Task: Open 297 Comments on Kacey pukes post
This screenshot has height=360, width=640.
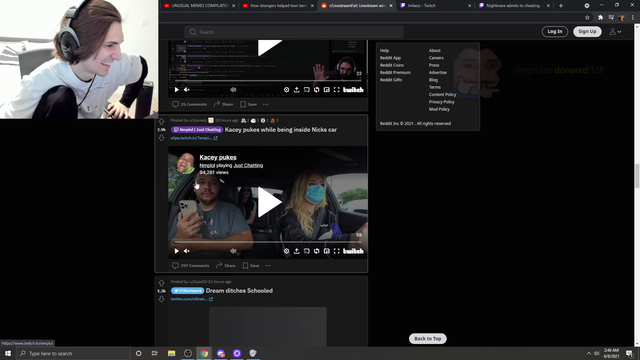Action: (x=191, y=266)
